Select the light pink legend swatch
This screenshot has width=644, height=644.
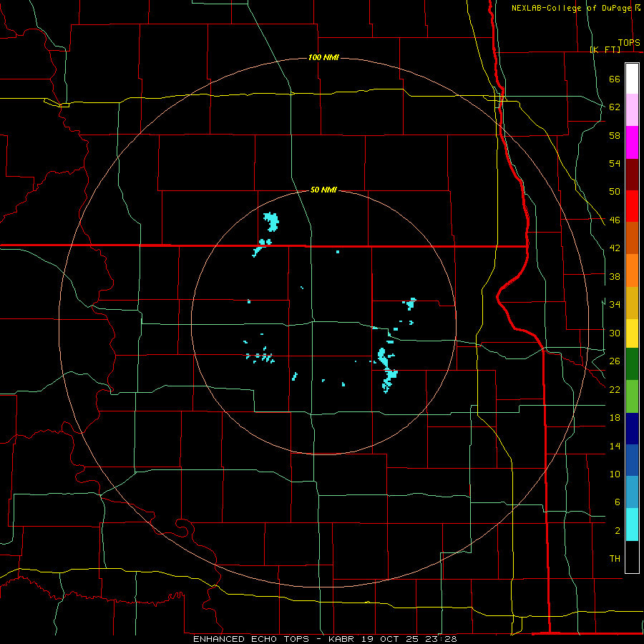(x=632, y=110)
